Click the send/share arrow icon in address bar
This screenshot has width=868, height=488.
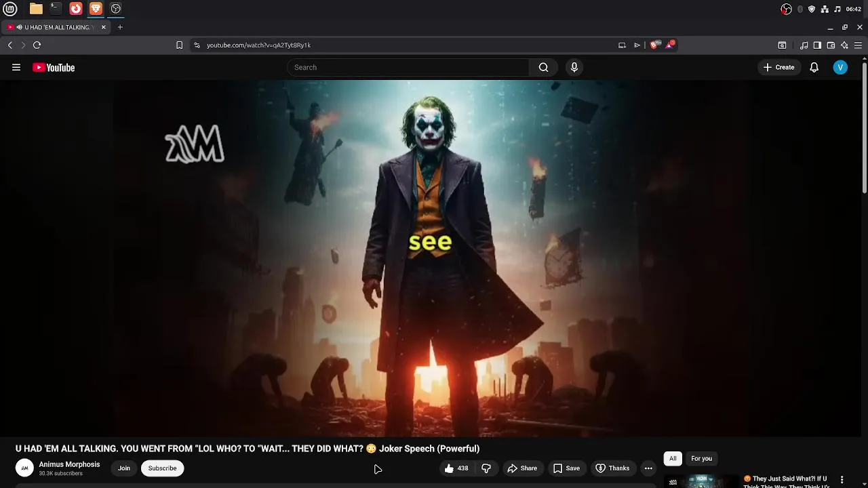637,45
